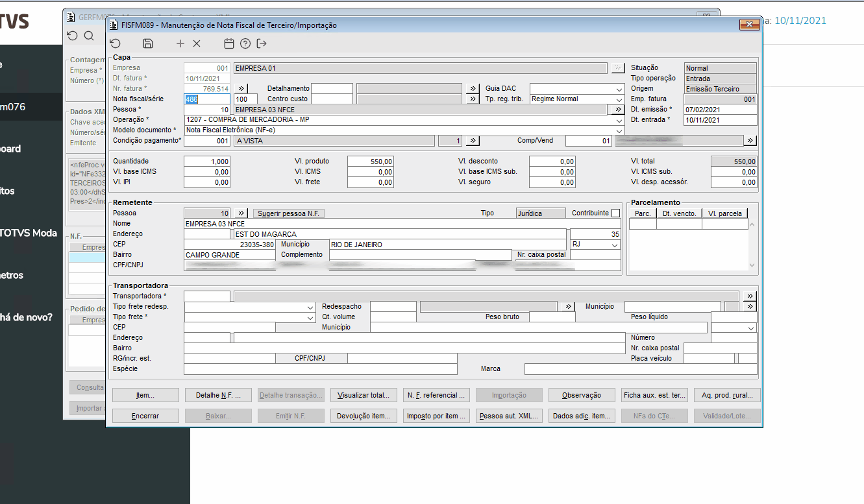Open the Tipo frete dropdown
Viewport: 864px width, 504px height.
coord(310,317)
